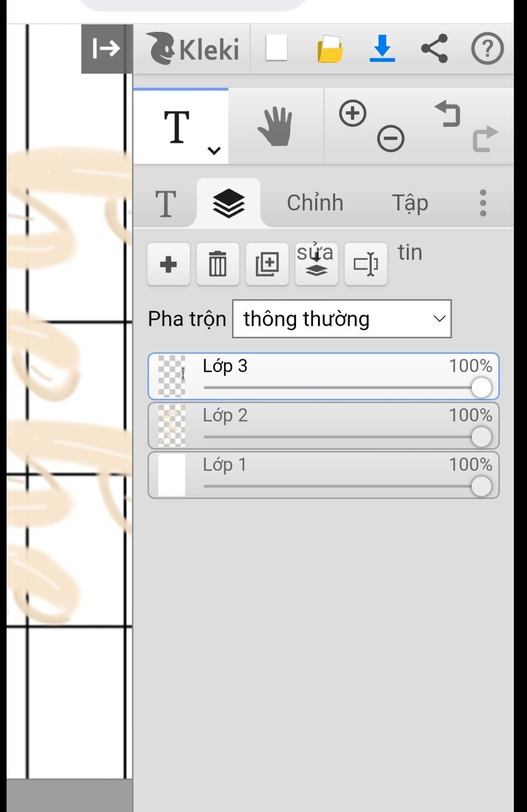Delete the selected layer
This screenshot has width=527, height=812.
[x=218, y=264]
